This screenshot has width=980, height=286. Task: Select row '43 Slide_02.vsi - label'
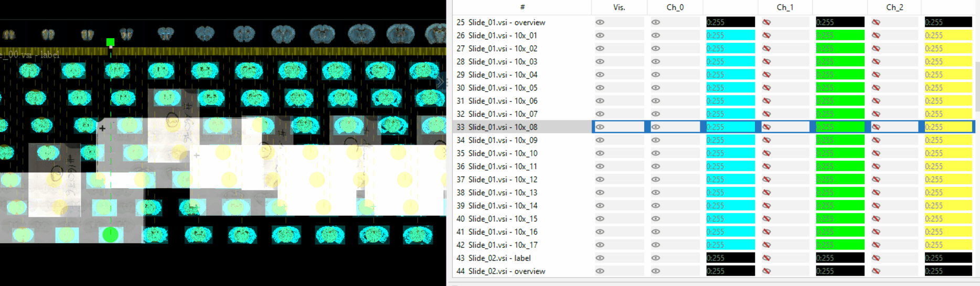point(522,258)
